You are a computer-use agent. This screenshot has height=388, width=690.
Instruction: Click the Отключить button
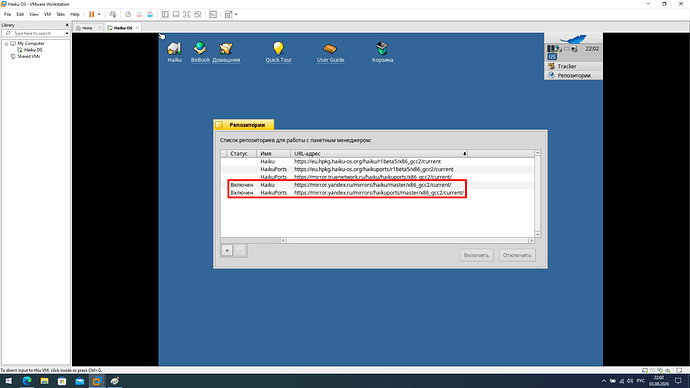pyautogui.click(x=517, y=255)
